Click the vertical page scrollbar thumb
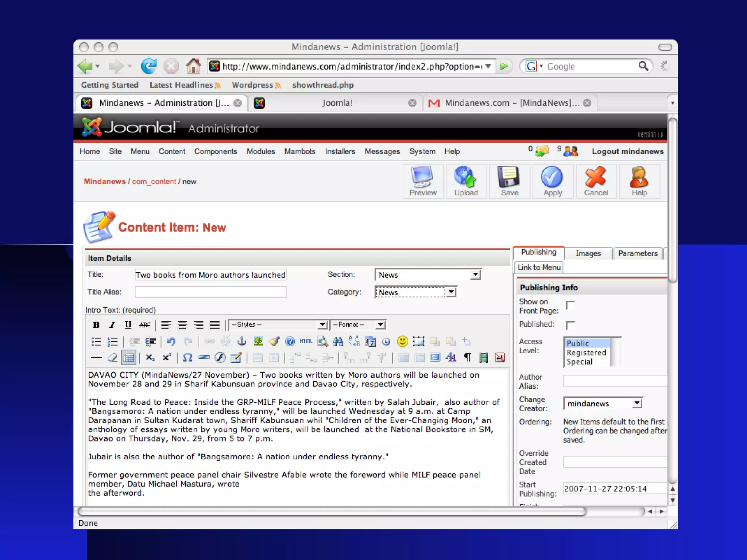 pyautogui.click(x=673, y=200)
